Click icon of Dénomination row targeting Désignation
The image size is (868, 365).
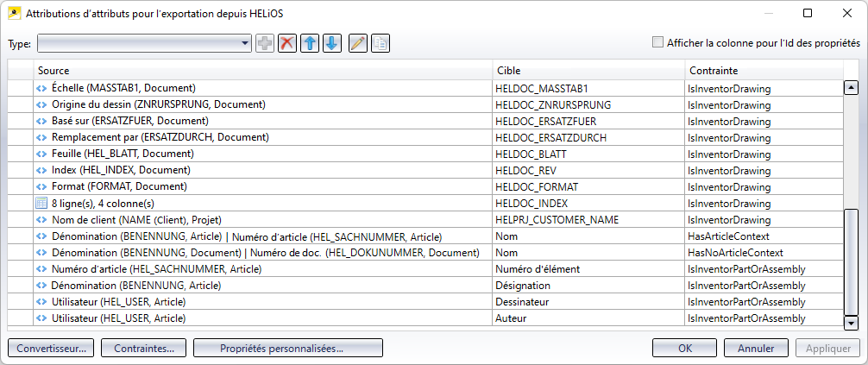point(41,286)
